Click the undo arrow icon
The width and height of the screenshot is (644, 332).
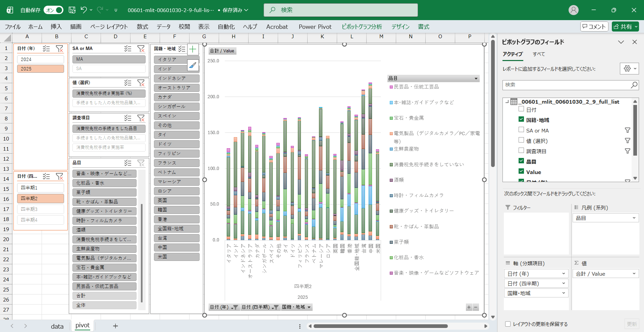tap(84, 10)
